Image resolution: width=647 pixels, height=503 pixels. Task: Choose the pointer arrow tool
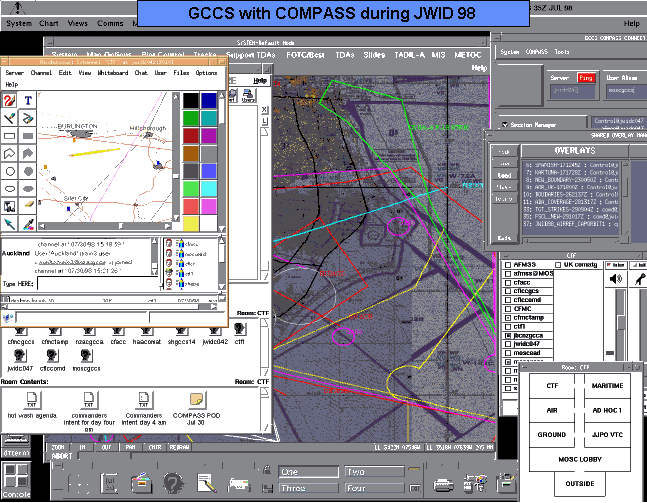tap(9, 224)
